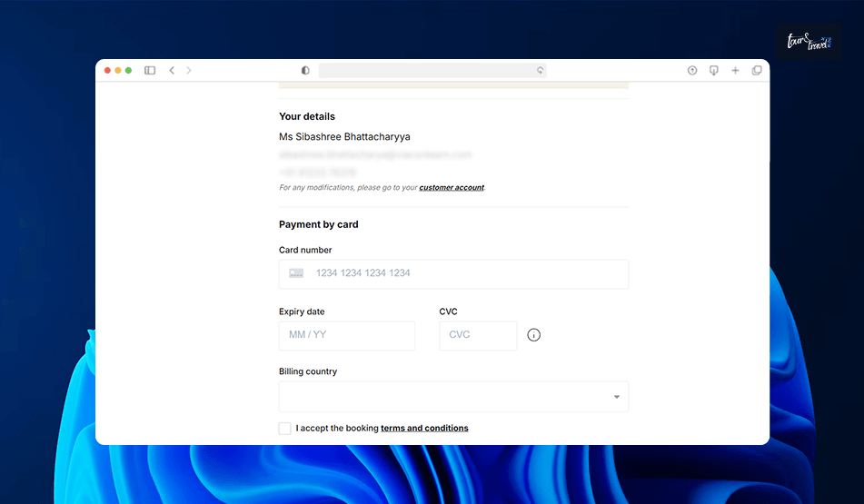Show the tab overview icon
The height and width of the screenshot is (504, 864).
click(x=757, y=71)
